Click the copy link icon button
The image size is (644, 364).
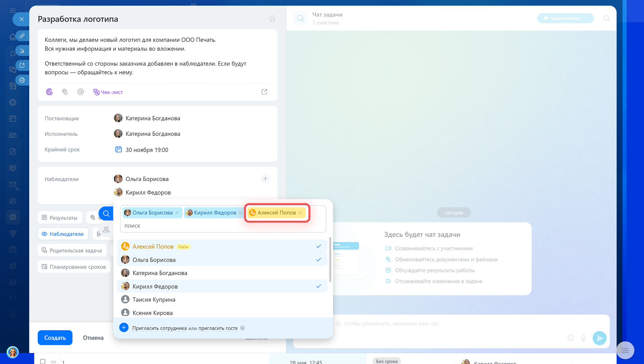pos(22,36)
